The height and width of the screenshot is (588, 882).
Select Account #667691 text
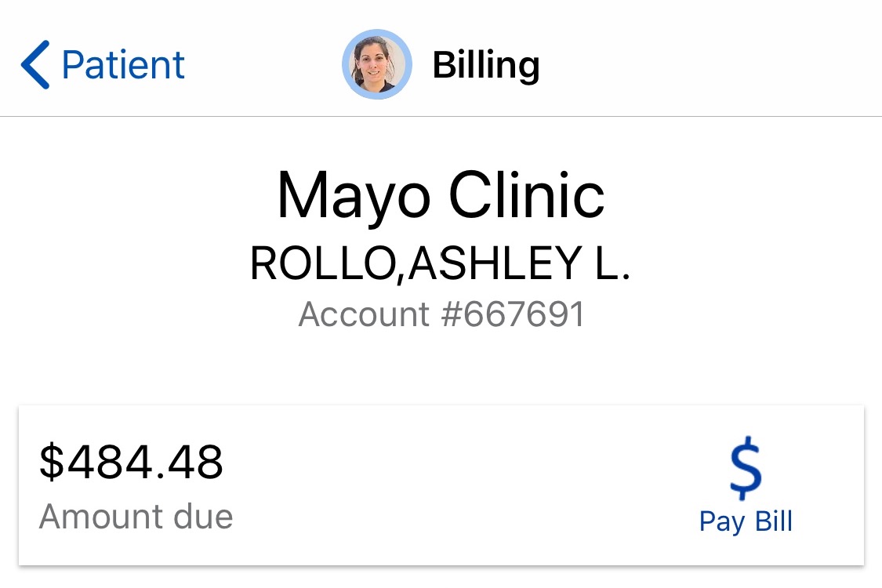tap(441, 314)
